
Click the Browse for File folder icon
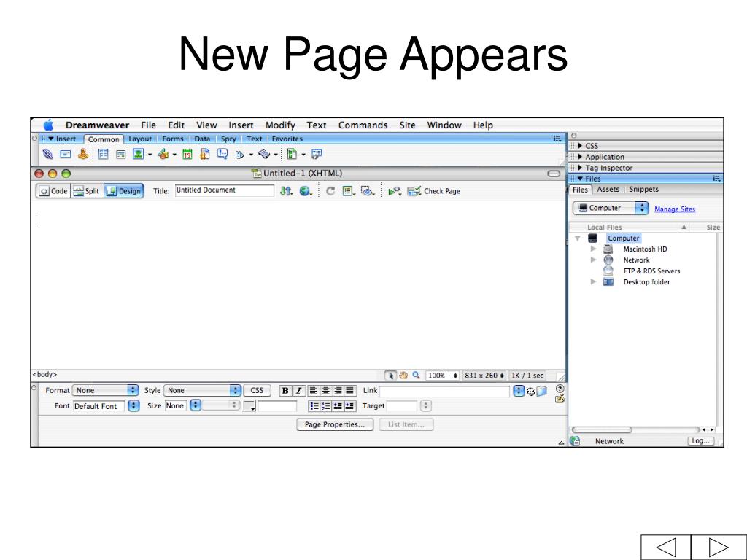(542, 392)
